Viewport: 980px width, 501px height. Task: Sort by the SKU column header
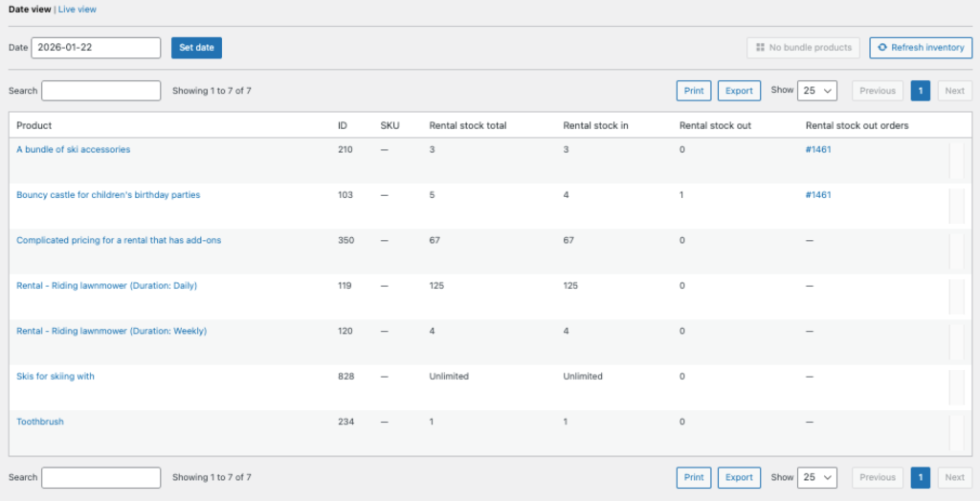390,125
